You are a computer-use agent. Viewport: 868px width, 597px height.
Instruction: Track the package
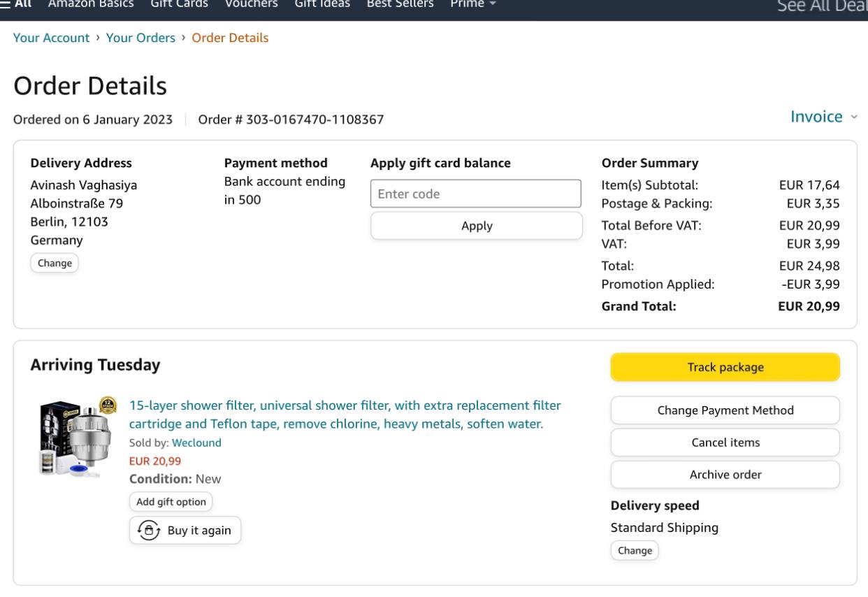725,367
